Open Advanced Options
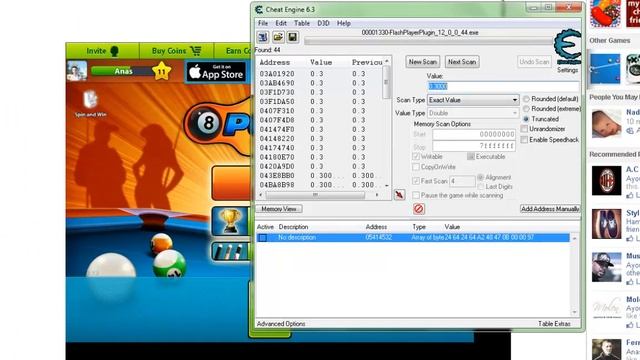Screen dimensions: 640x360 [x=281, y=324]
